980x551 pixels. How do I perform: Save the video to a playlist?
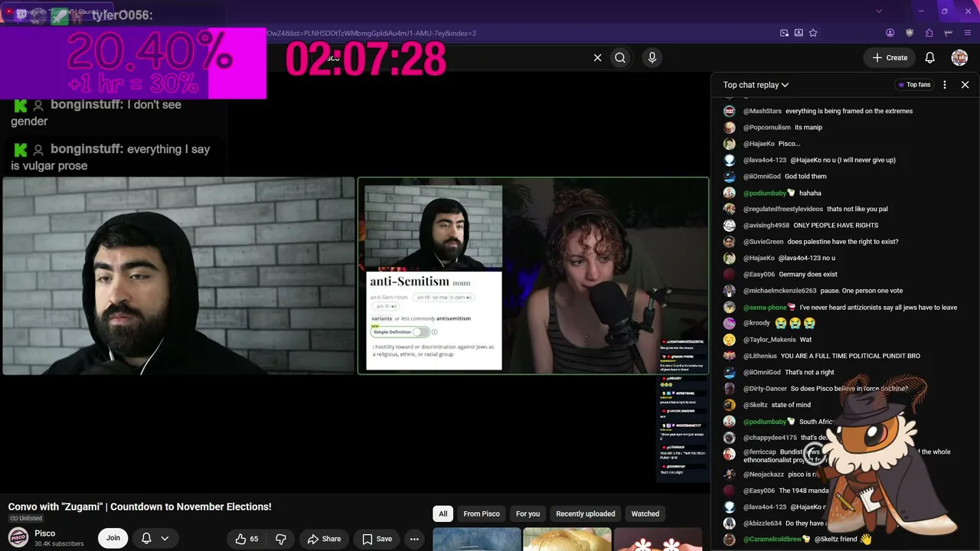coord(377,539)
